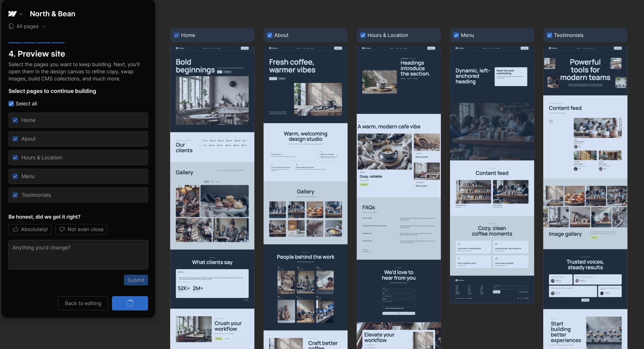Click the Not even close button

[81, 229]
